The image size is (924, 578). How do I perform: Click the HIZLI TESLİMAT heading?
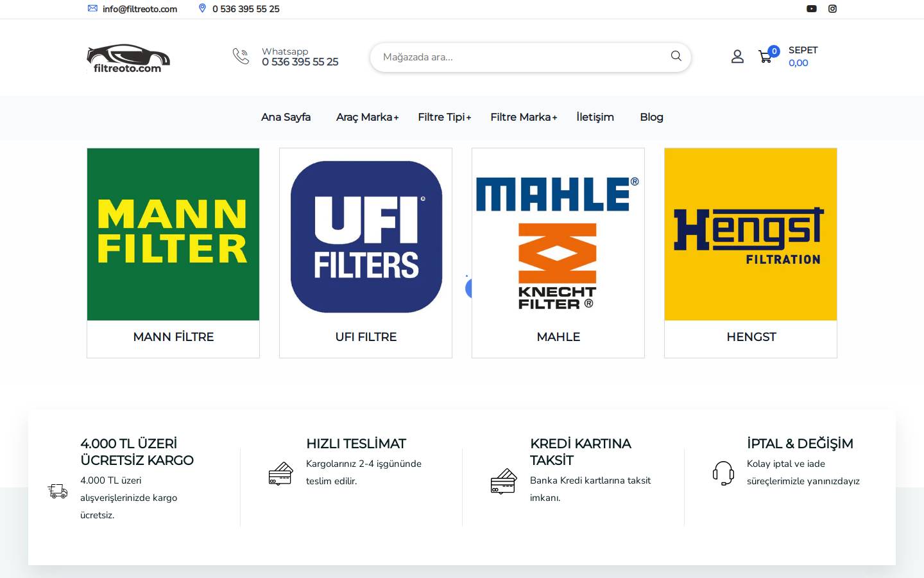point(356,444)
